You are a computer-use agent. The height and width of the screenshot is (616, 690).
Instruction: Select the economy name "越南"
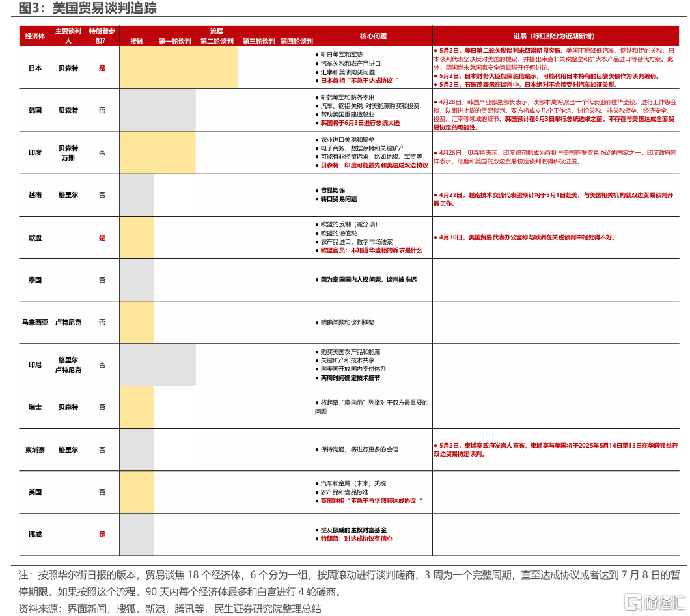pyautogui.click(x=35, y=194)
